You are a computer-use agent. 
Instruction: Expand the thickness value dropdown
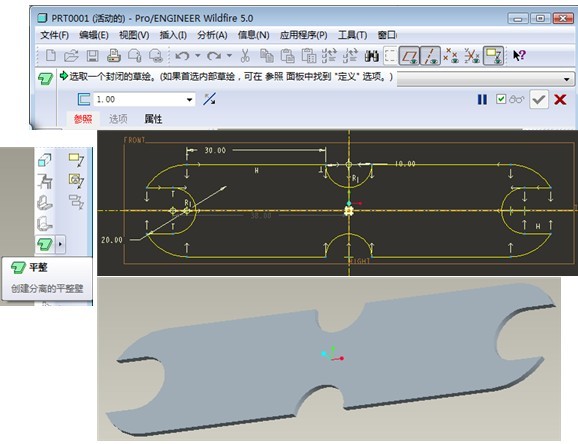click(189, 100)
